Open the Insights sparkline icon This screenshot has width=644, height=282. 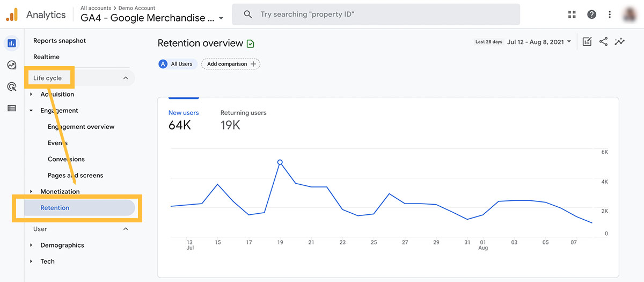620,41
